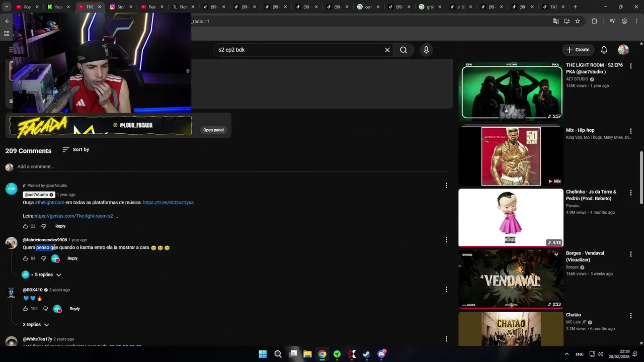Screen dimensions: 644x362
Task: Open action menu for the pinned comment
Action: coord(446,186)
